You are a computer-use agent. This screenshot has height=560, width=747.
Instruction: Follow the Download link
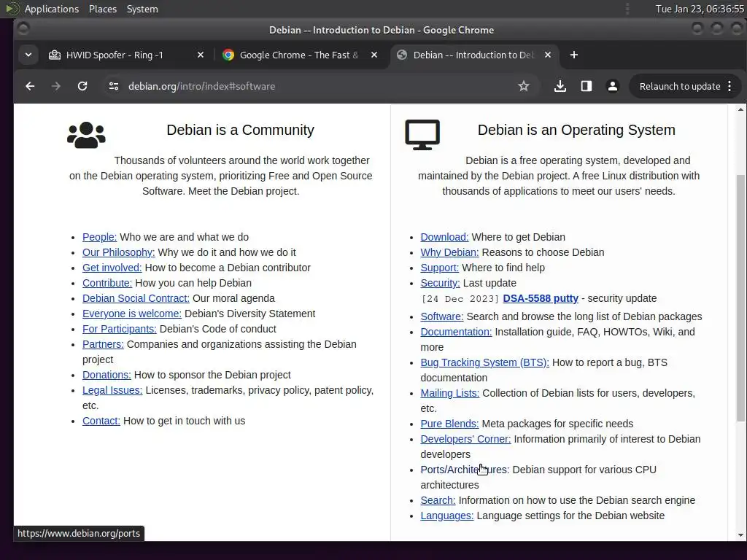[x=444, y=237]
